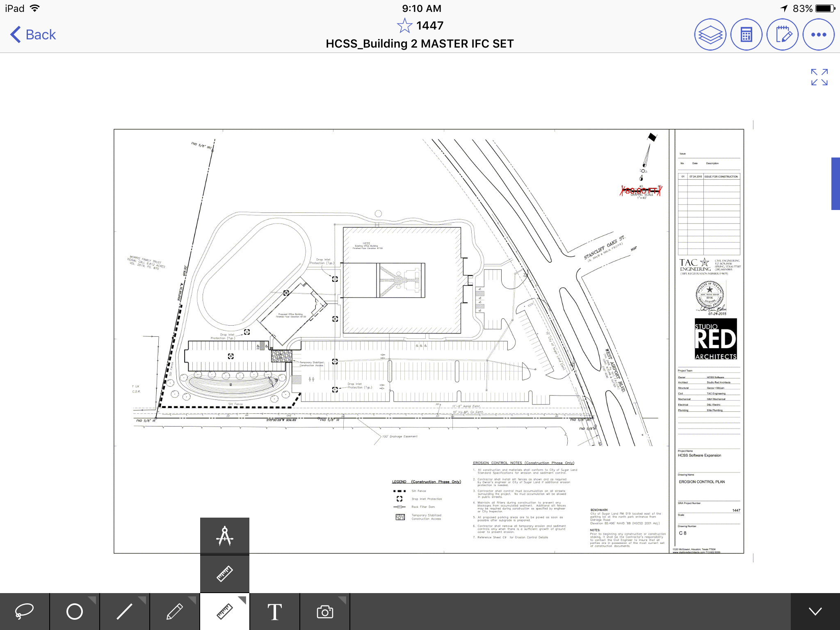Tap the blue side tab handle
This screenshot has height=630, width=840.
point(835,184)
